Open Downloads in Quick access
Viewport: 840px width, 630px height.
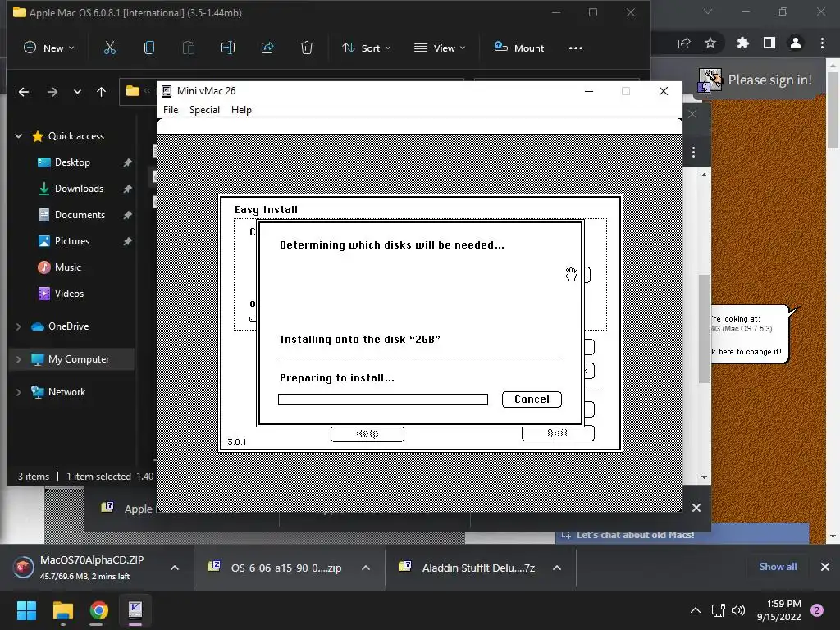[x=78, y=189]
